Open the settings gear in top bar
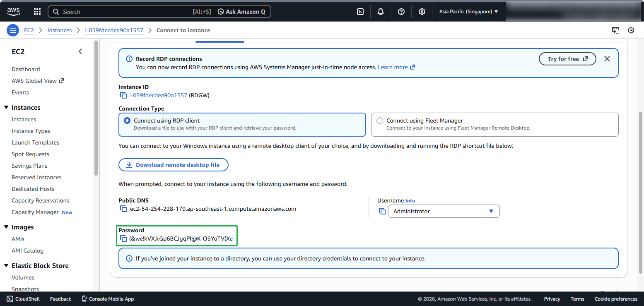This screenshot has height=306, width=644. pos(422,12)
